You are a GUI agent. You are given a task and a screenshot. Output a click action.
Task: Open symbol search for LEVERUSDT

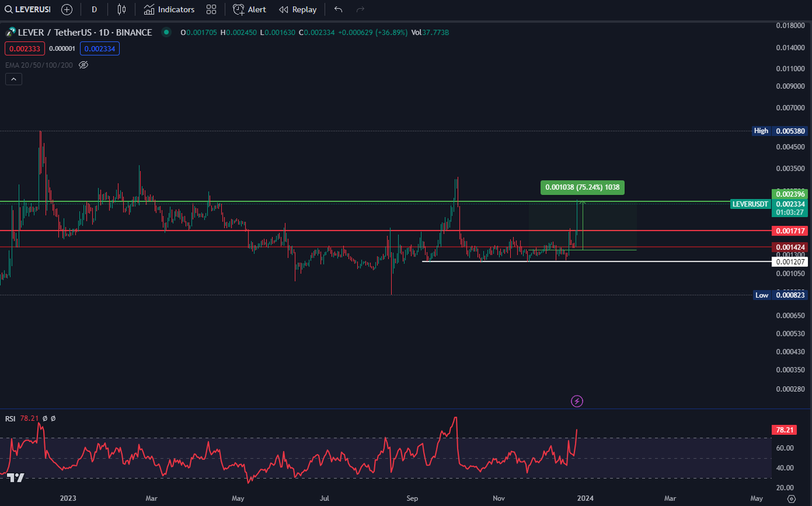click(29, 9)
